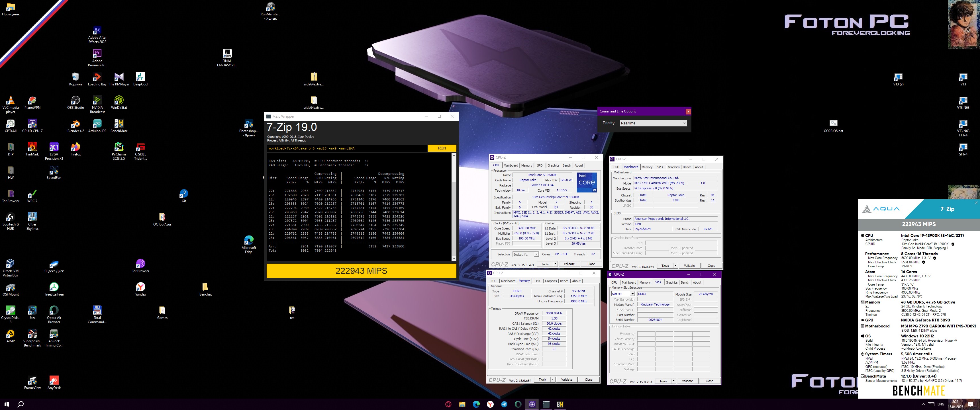Select the DeepCool desktop icon
Image resolution: width=980 pixels, height=410 pixels.
coord(141,79)
